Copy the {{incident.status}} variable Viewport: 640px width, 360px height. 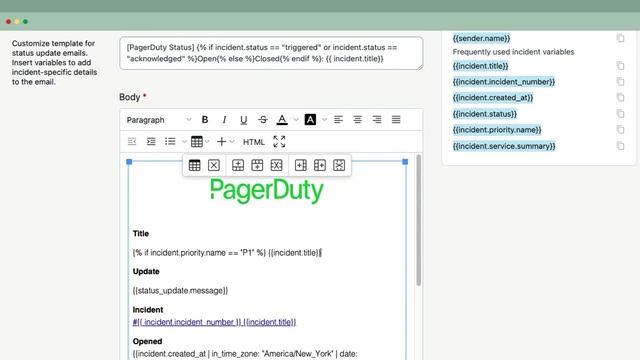(x=620, y=113)
